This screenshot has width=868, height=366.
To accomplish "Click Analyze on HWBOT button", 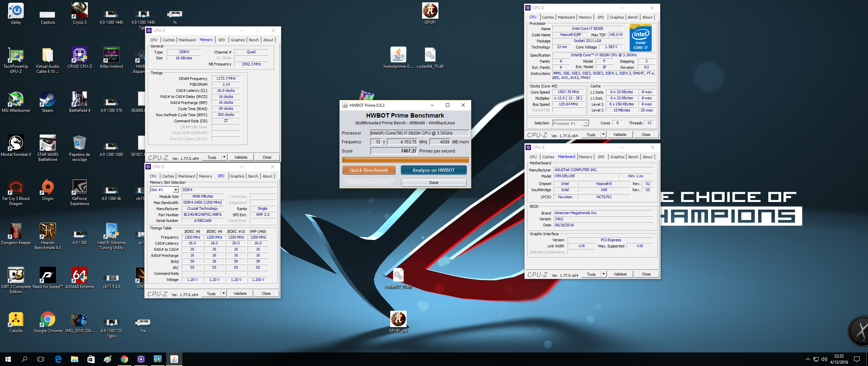I will pos(433,170).
